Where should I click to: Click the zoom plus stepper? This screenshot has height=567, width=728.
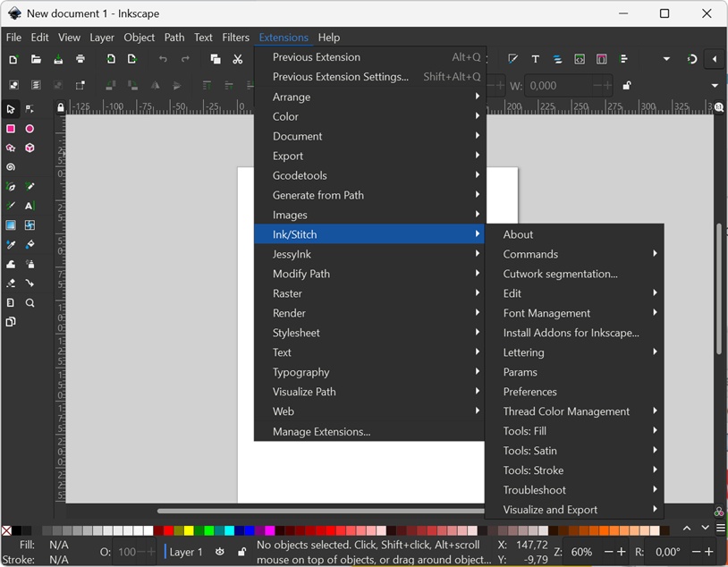pos(621,552)
